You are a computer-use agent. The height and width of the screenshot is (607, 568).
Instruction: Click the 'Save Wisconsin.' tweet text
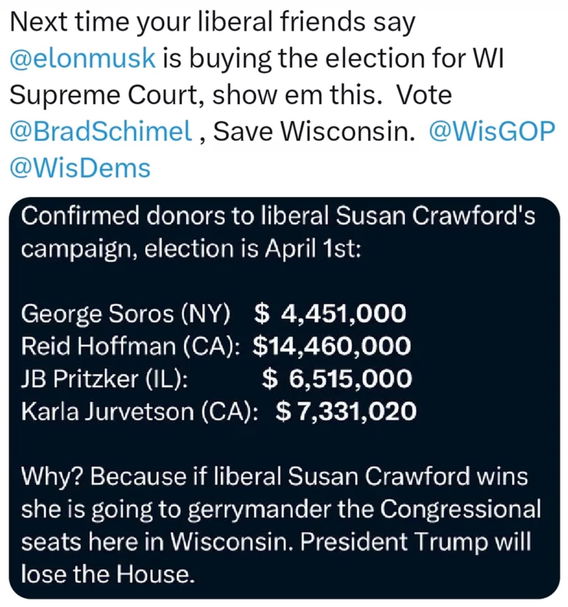(314, 131)
